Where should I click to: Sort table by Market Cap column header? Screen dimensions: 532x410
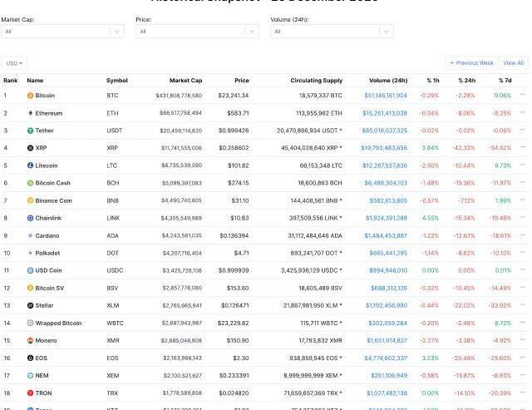click(x=185, y=81)
